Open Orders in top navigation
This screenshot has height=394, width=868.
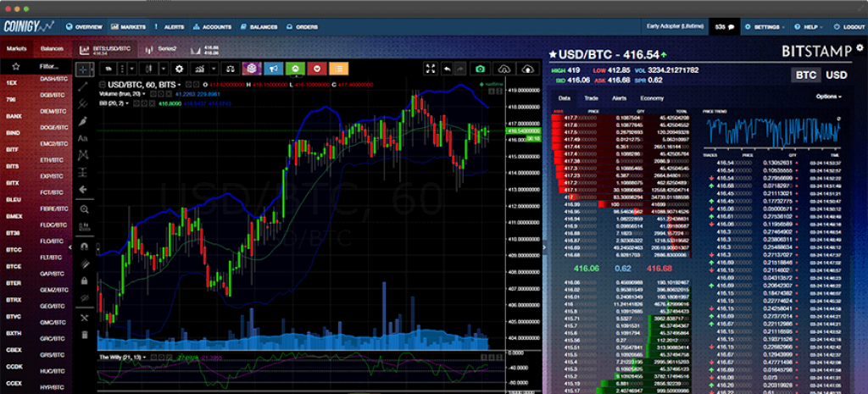[x=303, y=26]
